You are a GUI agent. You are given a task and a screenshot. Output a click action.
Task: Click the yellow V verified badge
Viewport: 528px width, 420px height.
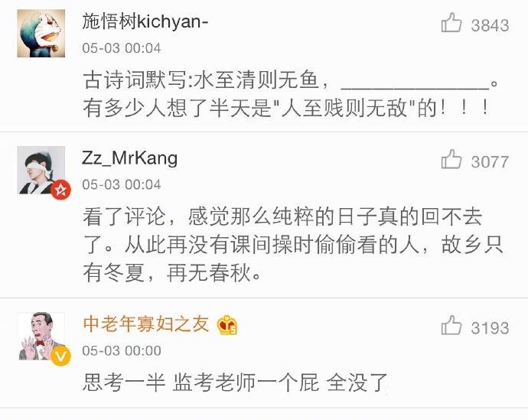[x=60, y=356]
